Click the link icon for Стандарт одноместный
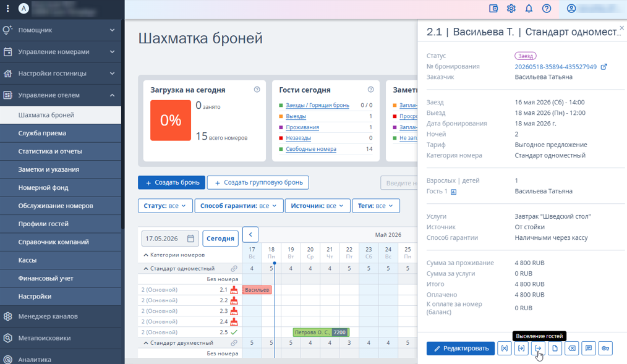627x364 pixels. (x=234, y=268)
